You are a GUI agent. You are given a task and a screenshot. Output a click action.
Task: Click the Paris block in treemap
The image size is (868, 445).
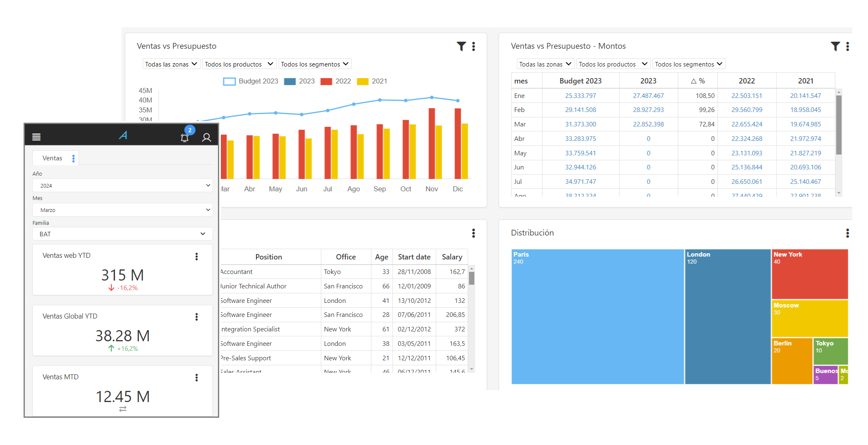pos(597,316)
